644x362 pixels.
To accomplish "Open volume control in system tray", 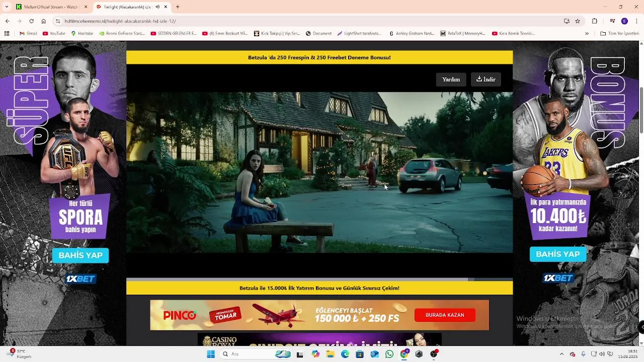I will 602,354.
